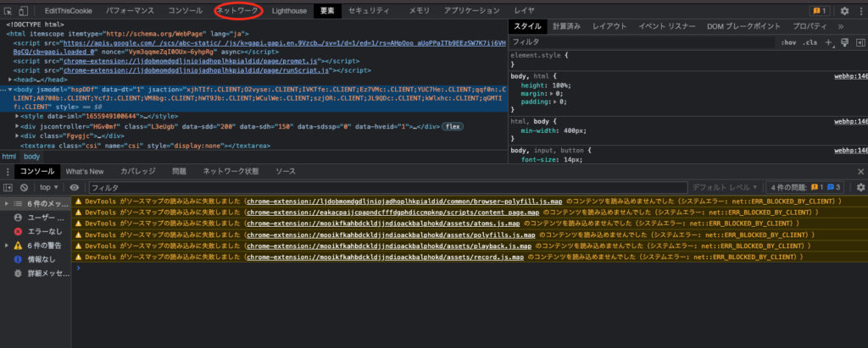
Task: Open the デフォルト レベル log level dropdown
Action: click(725, 187)
